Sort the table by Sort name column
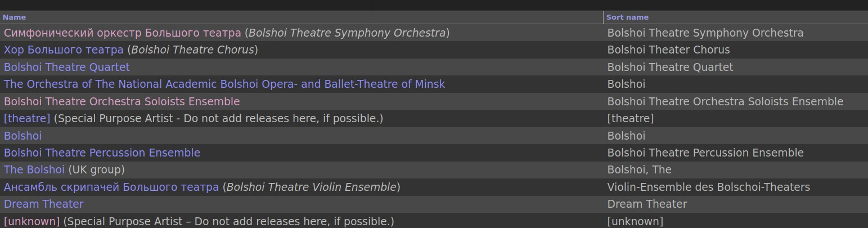 pos(627,17)
